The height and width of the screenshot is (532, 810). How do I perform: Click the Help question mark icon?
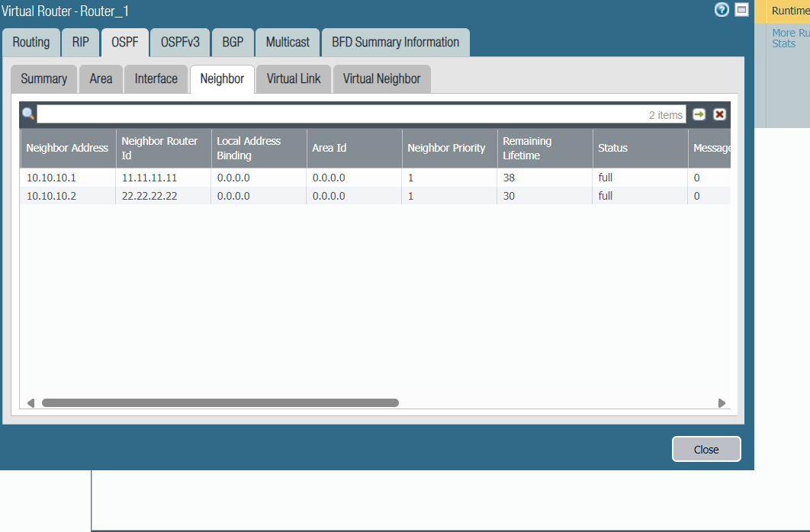[x=721, y=11]
